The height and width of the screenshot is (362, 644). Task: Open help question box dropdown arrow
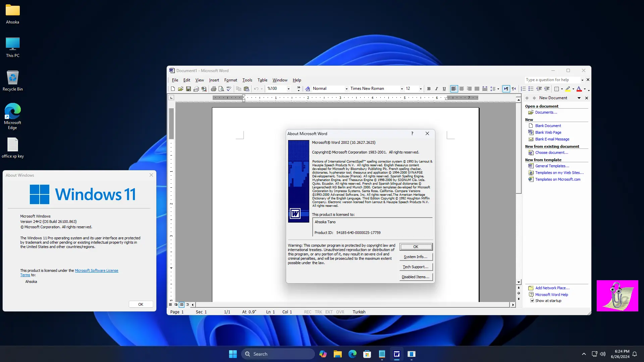[x=582, y=80]
